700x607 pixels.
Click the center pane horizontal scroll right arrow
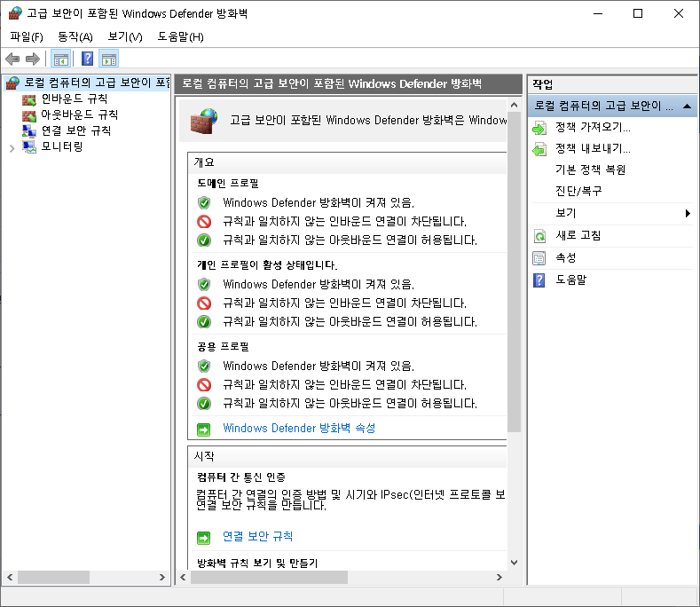[x=499, y=577]
